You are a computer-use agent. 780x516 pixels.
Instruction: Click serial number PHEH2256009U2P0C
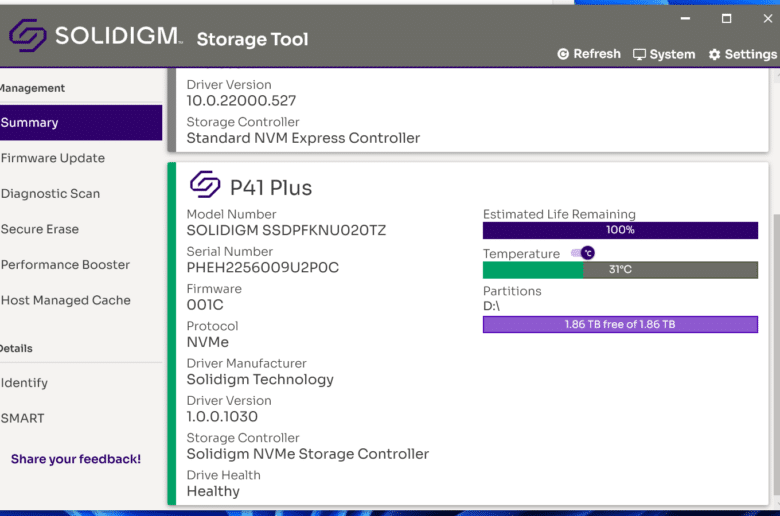pos(263,268)
